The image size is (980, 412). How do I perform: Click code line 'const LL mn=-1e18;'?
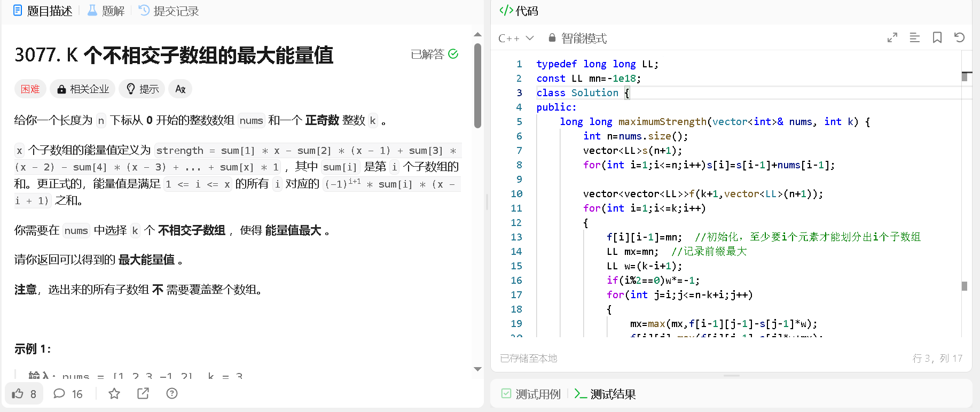(589, 78)
